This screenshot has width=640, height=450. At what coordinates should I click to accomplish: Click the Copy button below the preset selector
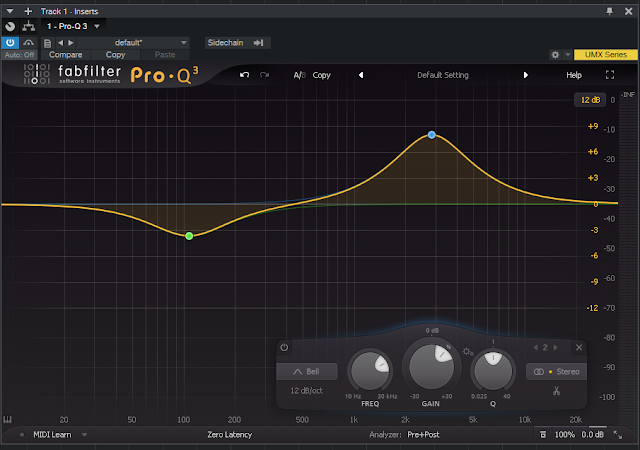tap(116, 55)
